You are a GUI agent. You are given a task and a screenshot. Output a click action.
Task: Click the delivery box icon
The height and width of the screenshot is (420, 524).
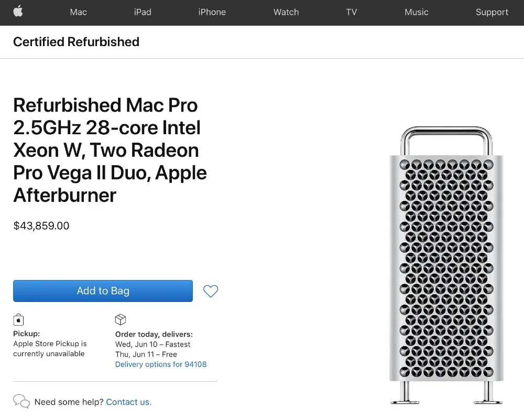(121, 320)
